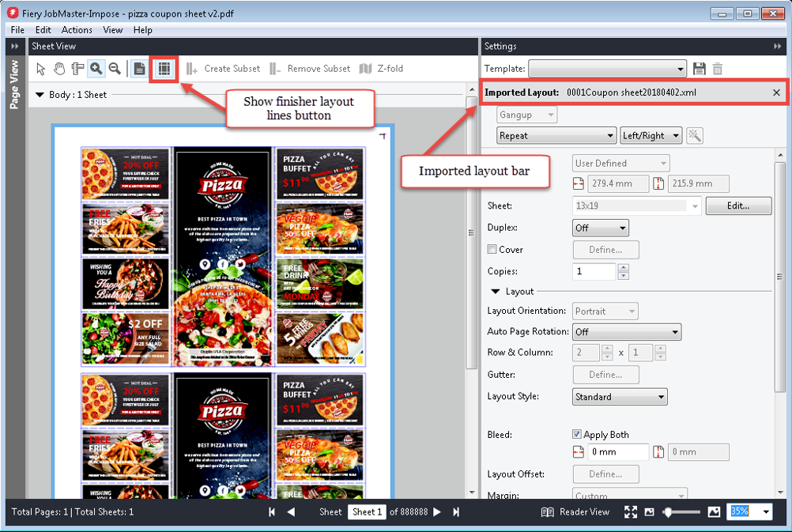Toggle Show finisher layout lines button
The height and width of the screenshot is (532, 792).
[x=164, y=69]
